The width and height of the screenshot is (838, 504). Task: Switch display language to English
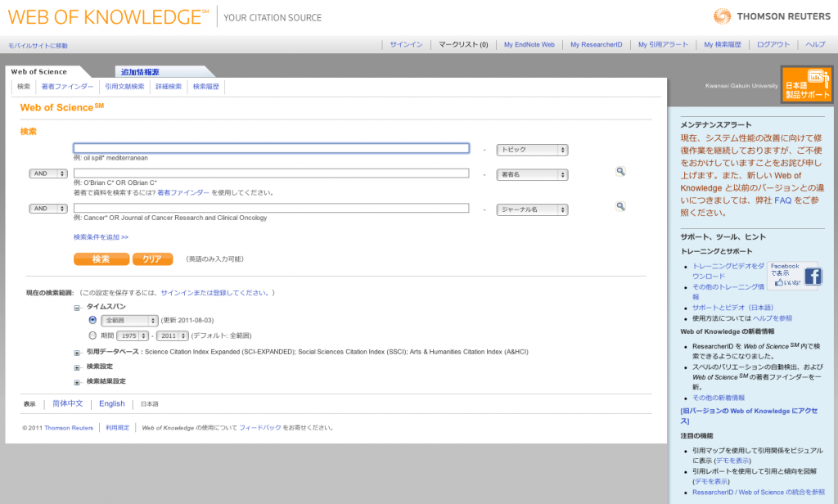(111, 404)
